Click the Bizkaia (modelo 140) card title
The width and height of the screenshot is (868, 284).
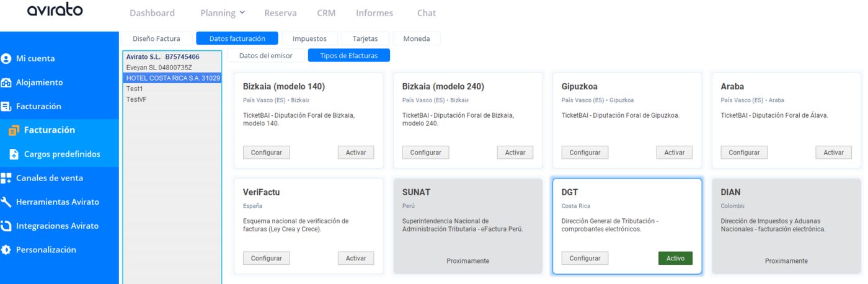pos(284,87)
